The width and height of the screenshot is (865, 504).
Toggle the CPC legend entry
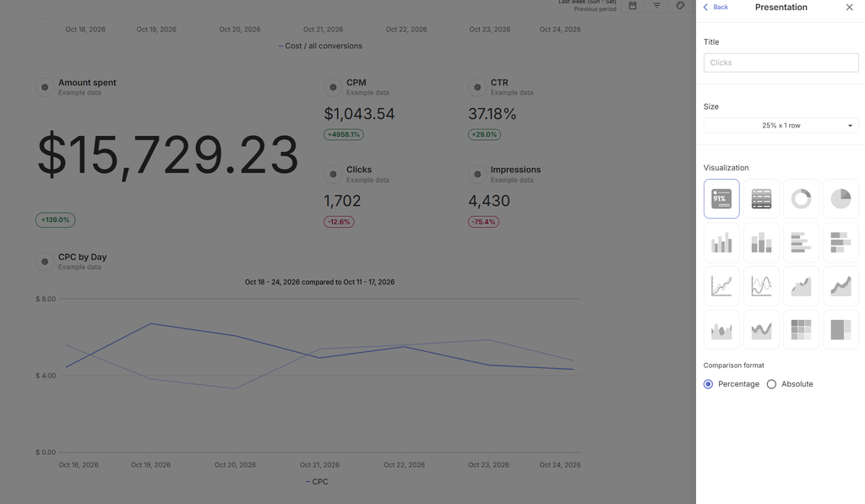[x=317, y=482]
